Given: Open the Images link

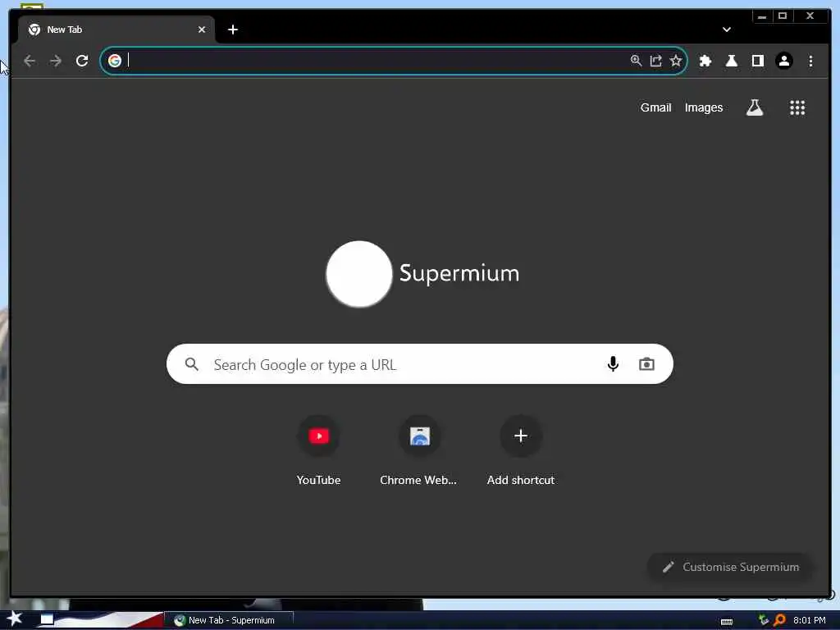Looking at the screenshot, I should coord(703,107).
